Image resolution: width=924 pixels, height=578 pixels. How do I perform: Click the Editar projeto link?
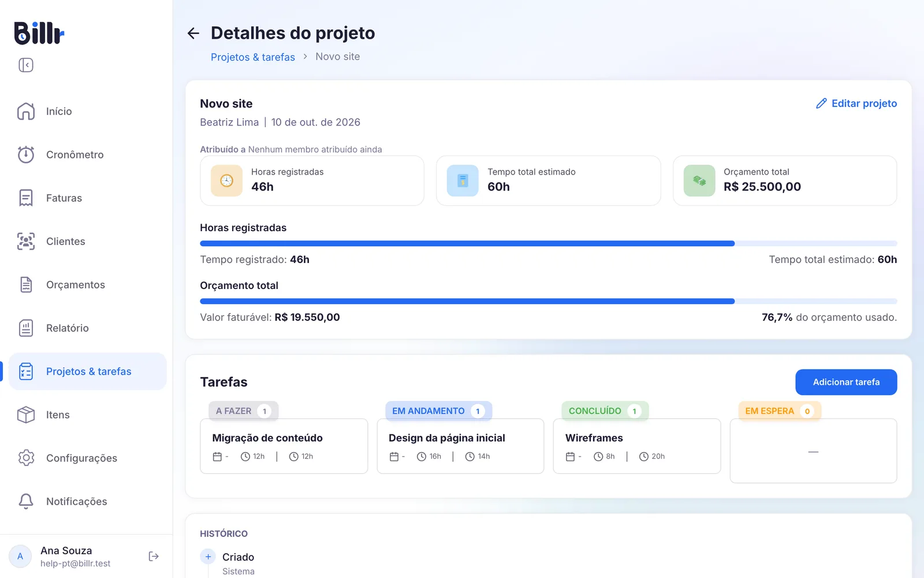(x=856, y=103)
